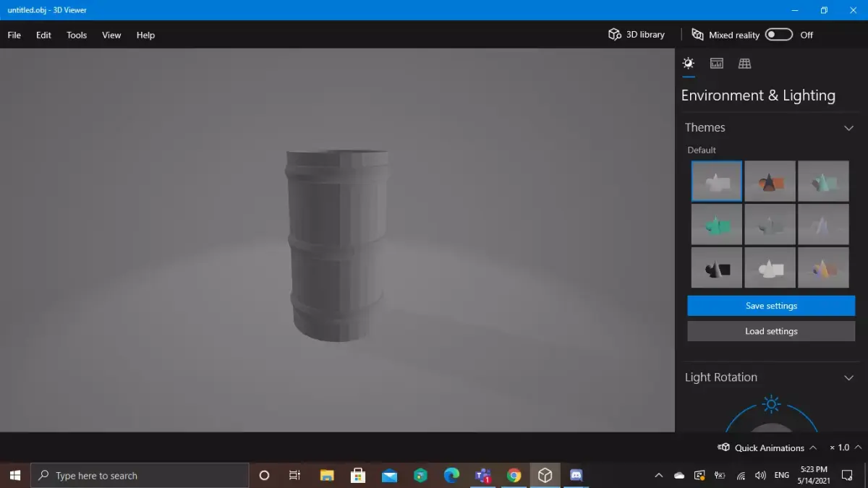Open the Grids & Views panel icon
The image size is (868, 488).
pyautogui.click(x=744, y=63)
